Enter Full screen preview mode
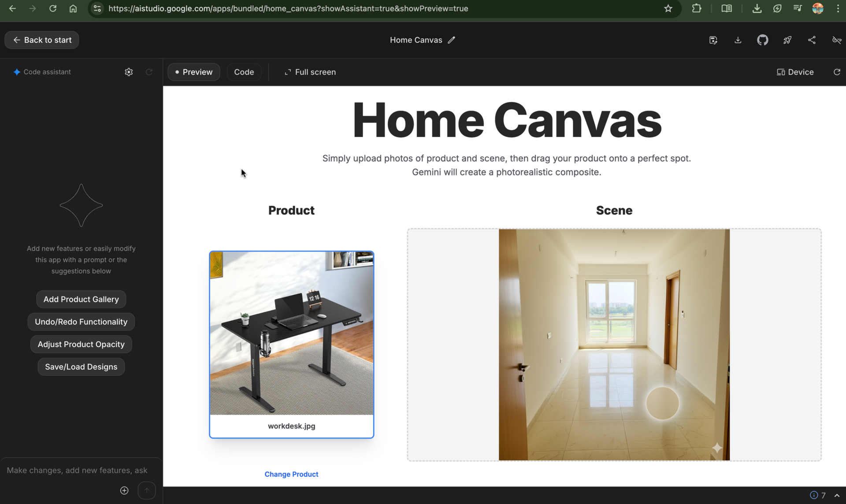Image resolution: width=846 pixels, height=504 pixels. tap(310, 72)
